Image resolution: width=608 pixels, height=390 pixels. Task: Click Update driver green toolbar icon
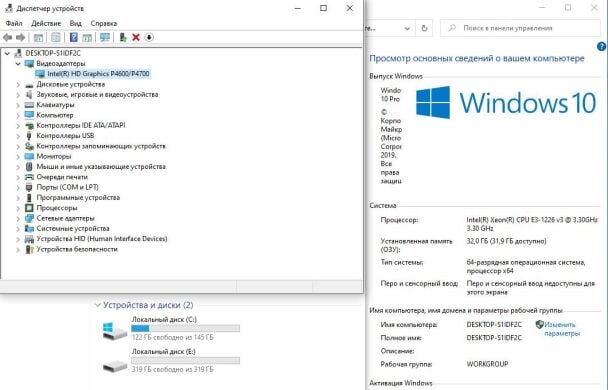point(123,37)
